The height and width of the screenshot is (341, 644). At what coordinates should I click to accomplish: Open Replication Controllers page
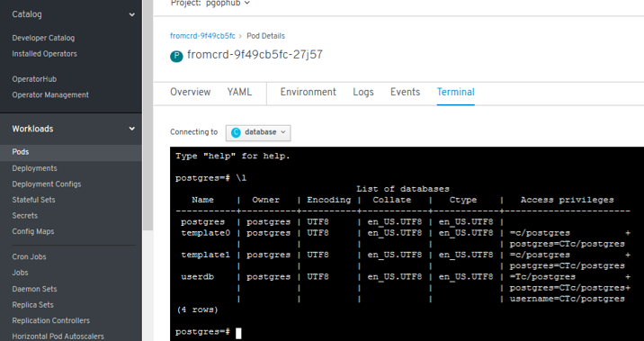(x=50, y=320)
